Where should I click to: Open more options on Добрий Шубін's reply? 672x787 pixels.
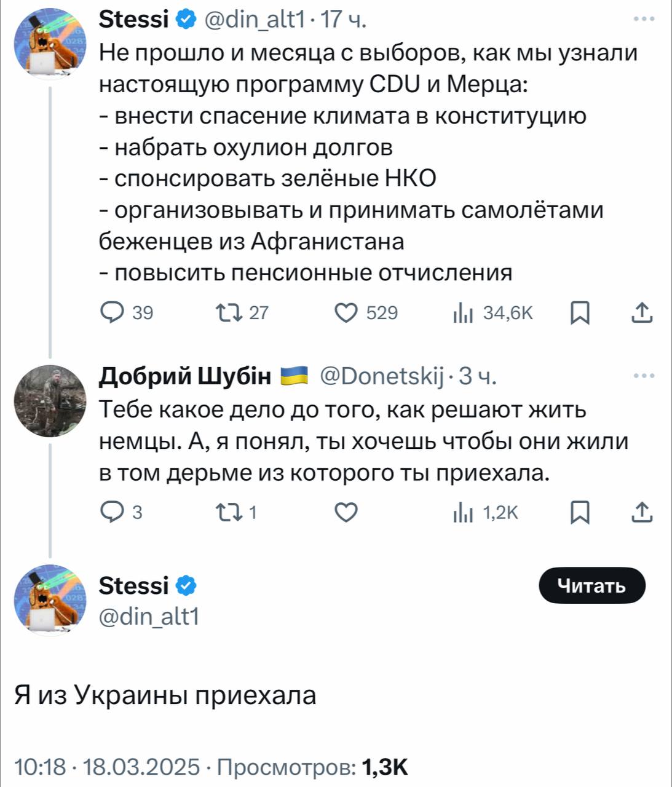pos(643,376)
